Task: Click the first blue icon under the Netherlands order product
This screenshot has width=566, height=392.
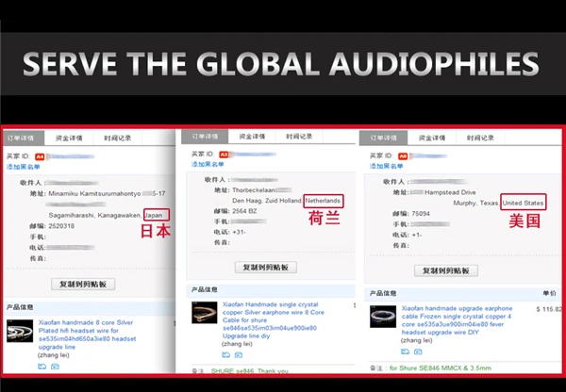Action: [226, 355]
